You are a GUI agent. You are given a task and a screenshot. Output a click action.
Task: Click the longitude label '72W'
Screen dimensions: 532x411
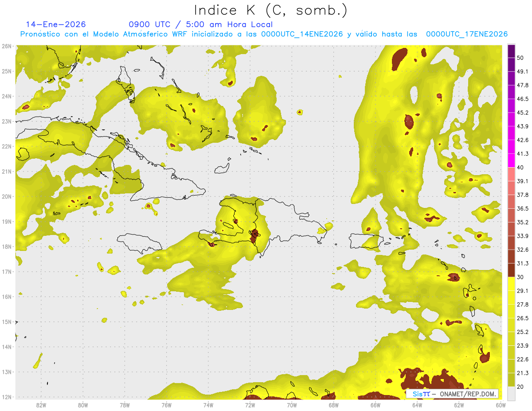click(x=250, y=405)
